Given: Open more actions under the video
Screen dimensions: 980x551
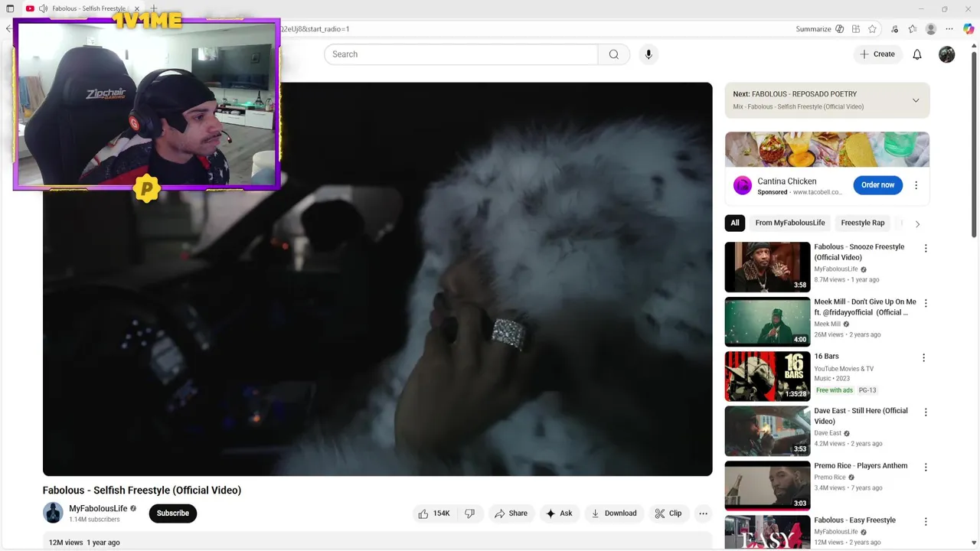Looking at the screenshot, I should click(703, 514).
